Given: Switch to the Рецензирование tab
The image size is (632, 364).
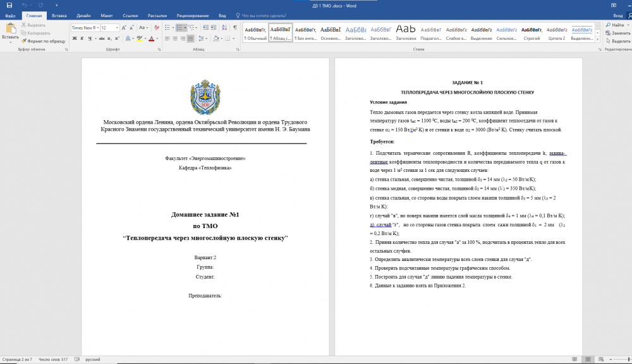Looking at the screenshot, I should pos(193,15).
